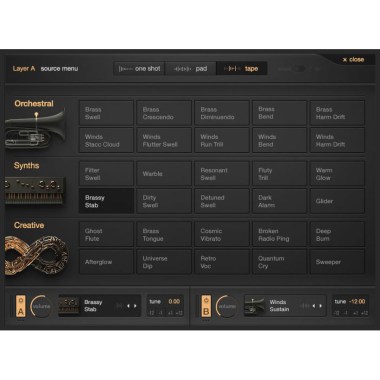This screenshot has width=380, height=380.
Task: Pick the Winds Stacc Cloud source
Action: tap(106, 140)
